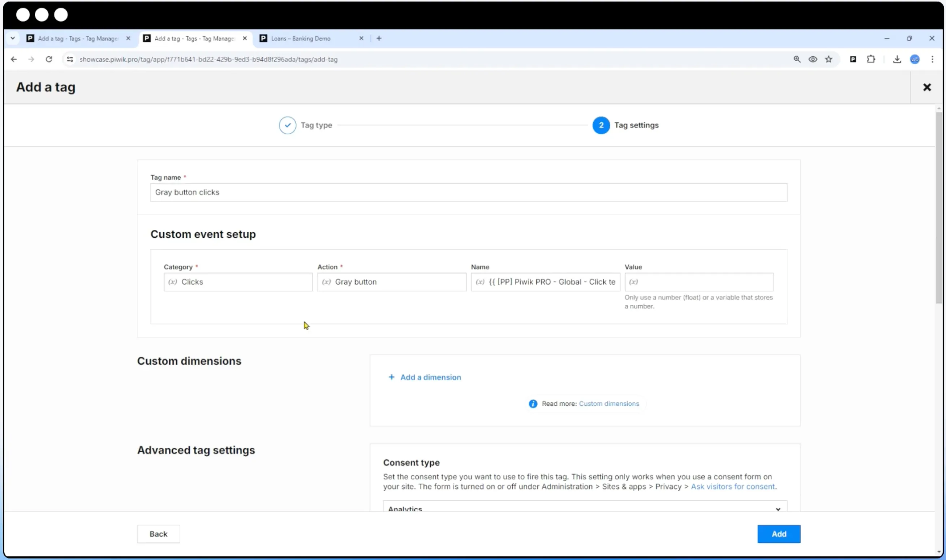Click the browser back arrow
Screen dimensions: 946x560
14,59
